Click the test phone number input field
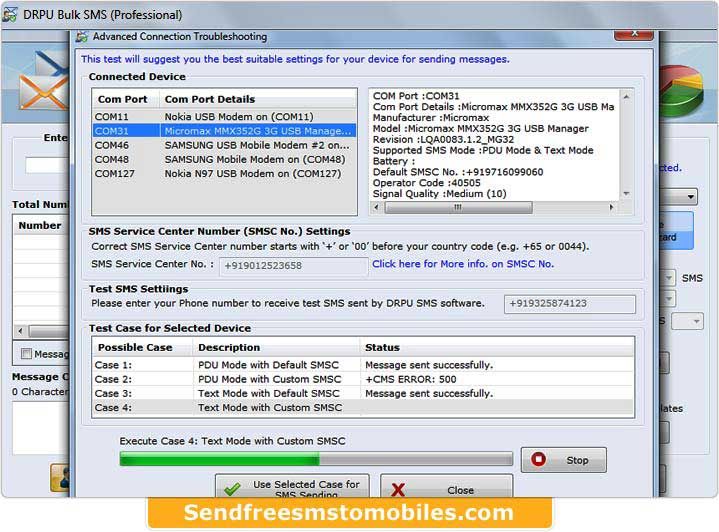This screenshot has height=532, width=719. click(x=569, y=304)
